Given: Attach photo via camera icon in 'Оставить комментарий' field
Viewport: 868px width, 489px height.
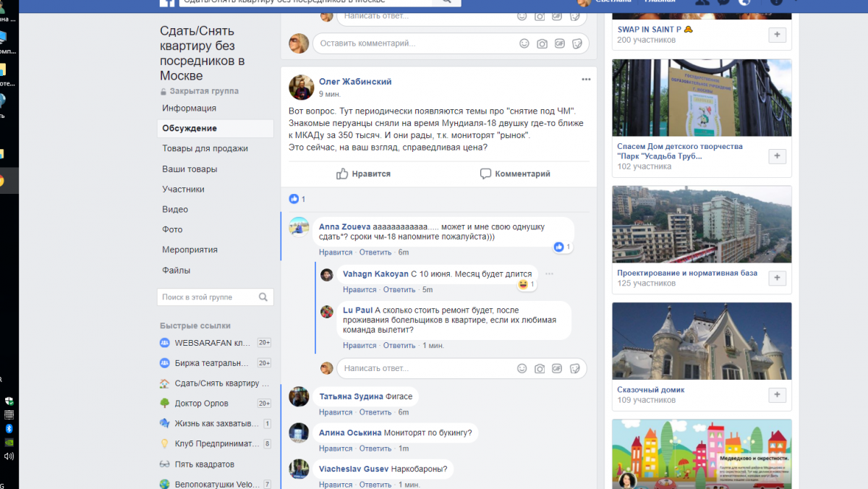Looking at the screenshot, I should click(542, 43).
